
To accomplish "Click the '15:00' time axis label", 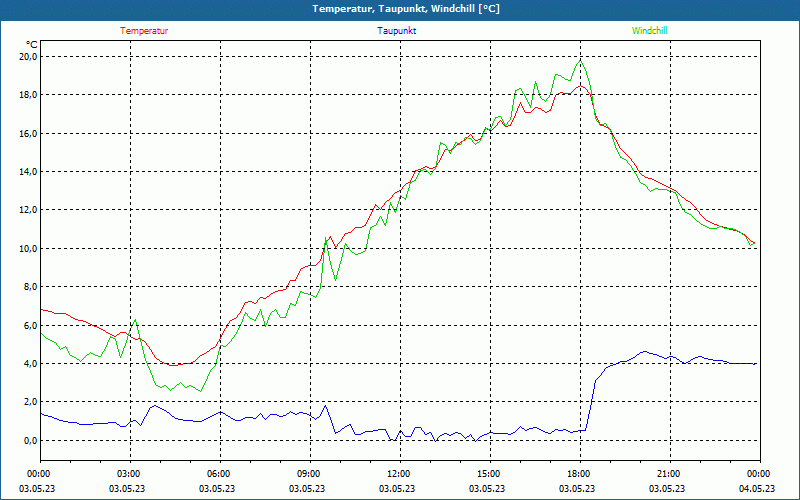I will (x=489, y=474).
